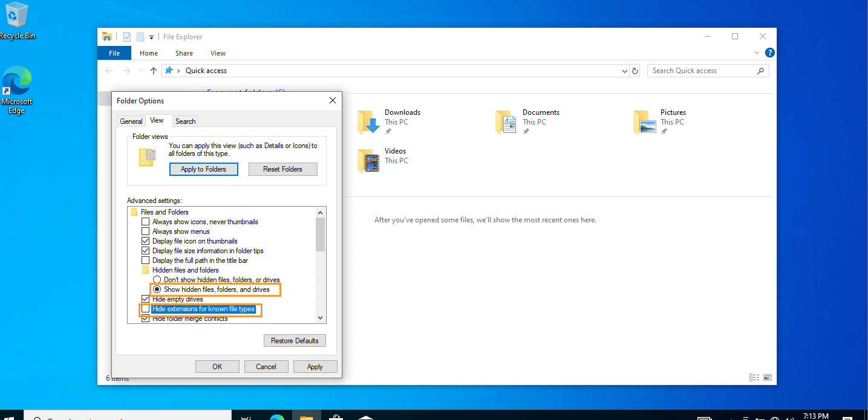
Task: Switch to Search tab in Folder Options
Action: click(186, 121)
